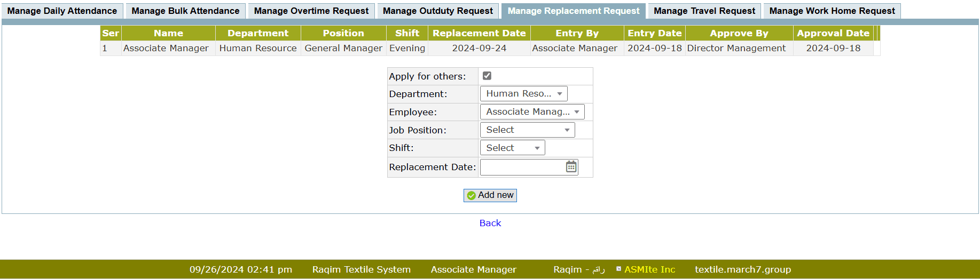Click the Replacement Date column header
This screenshot has height=279, width=980.
479,33
